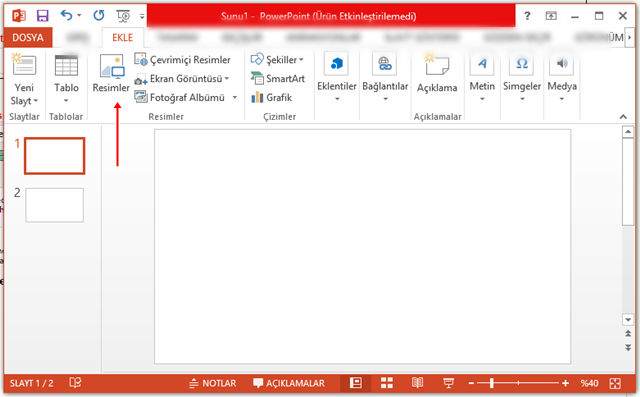Toggle reading view in status bar
The image size is (640, 397).
(x=417, y=383)
